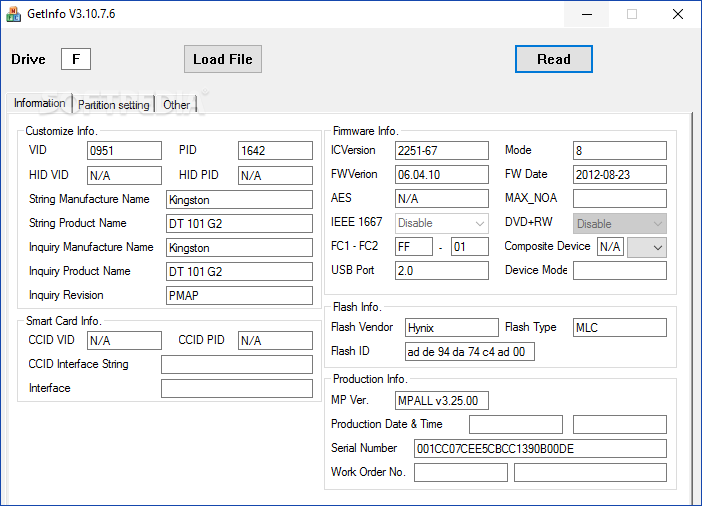Click the Read button

[x=554, y=59]
